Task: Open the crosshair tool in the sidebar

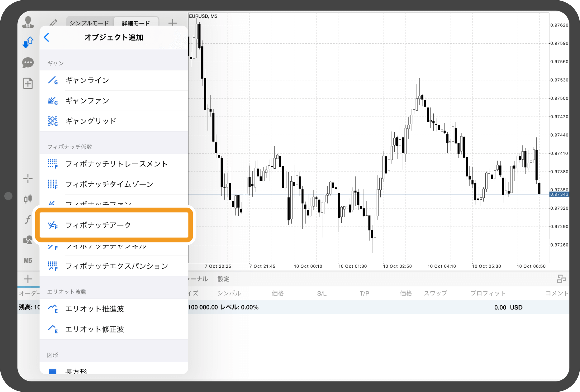Action: tap(28, 178)
